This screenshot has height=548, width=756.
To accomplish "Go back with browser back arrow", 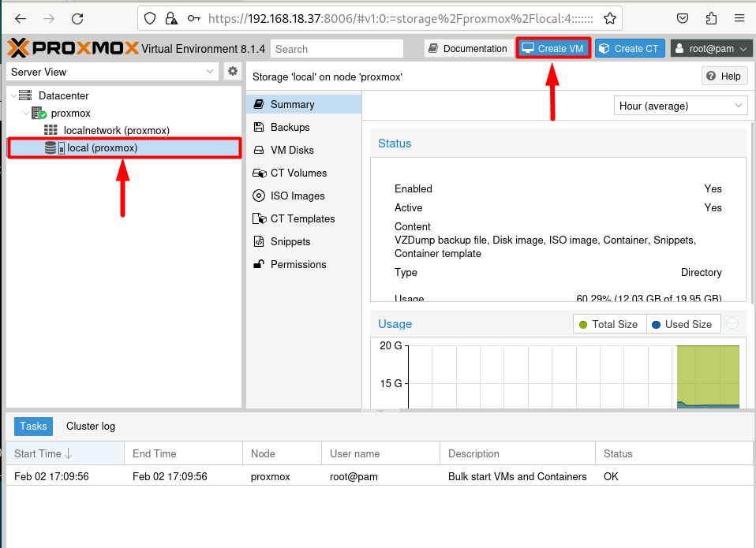I will [21, 19].
